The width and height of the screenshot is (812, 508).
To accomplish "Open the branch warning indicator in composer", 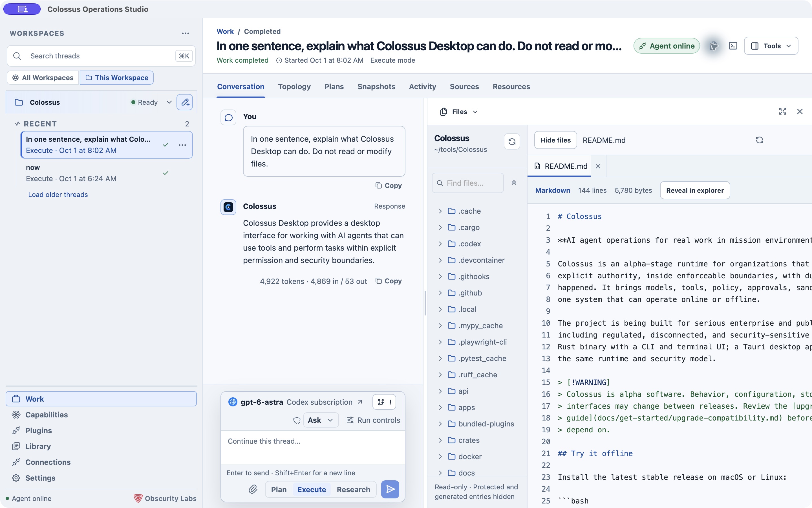I will click(x=384, y=402).
